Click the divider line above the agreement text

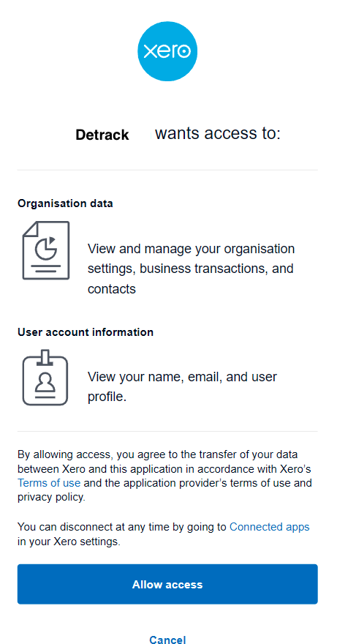pyautogui.click(x=167, y=431)
